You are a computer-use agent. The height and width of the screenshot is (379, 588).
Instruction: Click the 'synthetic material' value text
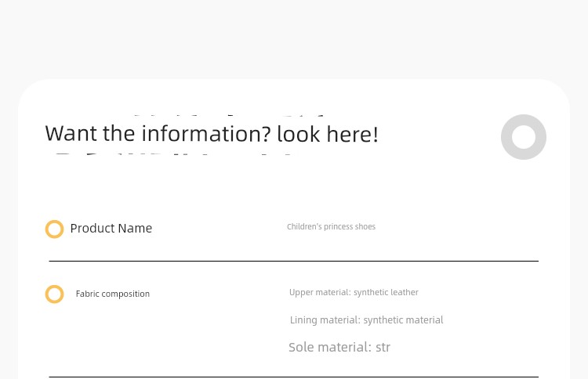[x=403, y=319]
